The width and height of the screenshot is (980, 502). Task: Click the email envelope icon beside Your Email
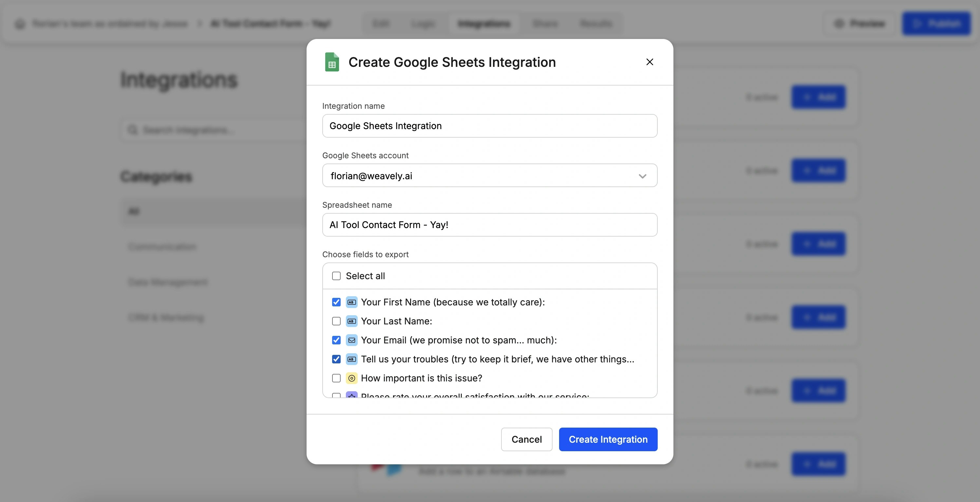[x=351, y=340]
